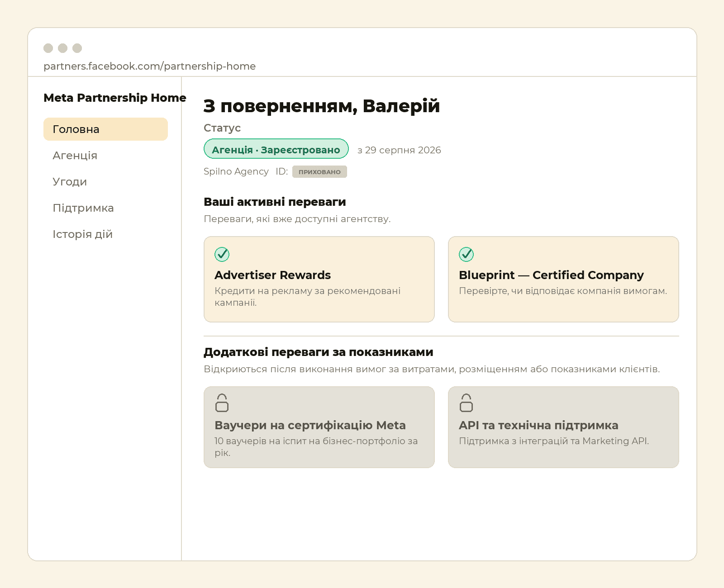The height and width of the screenshot is (588, 724).
Task: Select the API та технічна підтримка card
Action: pyautogui.click(x=563, y=427)
